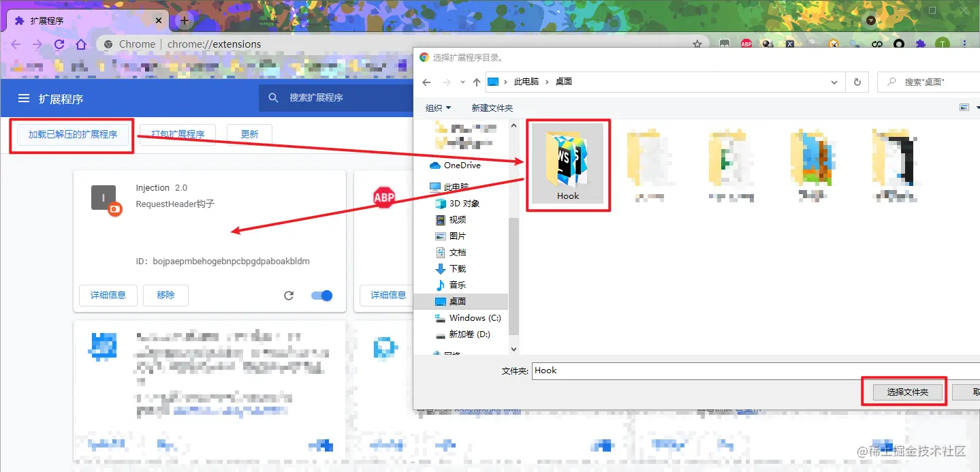980x472 pixels.
Task: Click the chrome://extensions address bar
Action: [x=402, y=44]
